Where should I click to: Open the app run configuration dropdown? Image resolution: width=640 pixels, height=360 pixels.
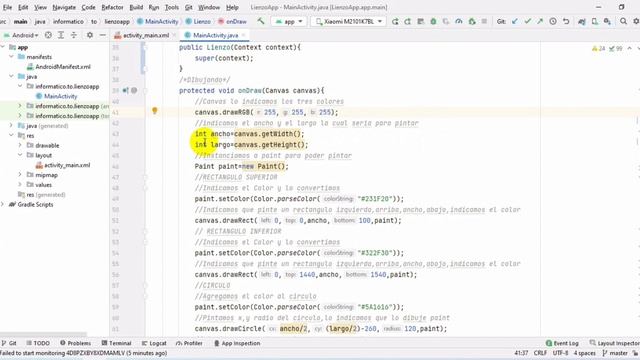[289, 21]
